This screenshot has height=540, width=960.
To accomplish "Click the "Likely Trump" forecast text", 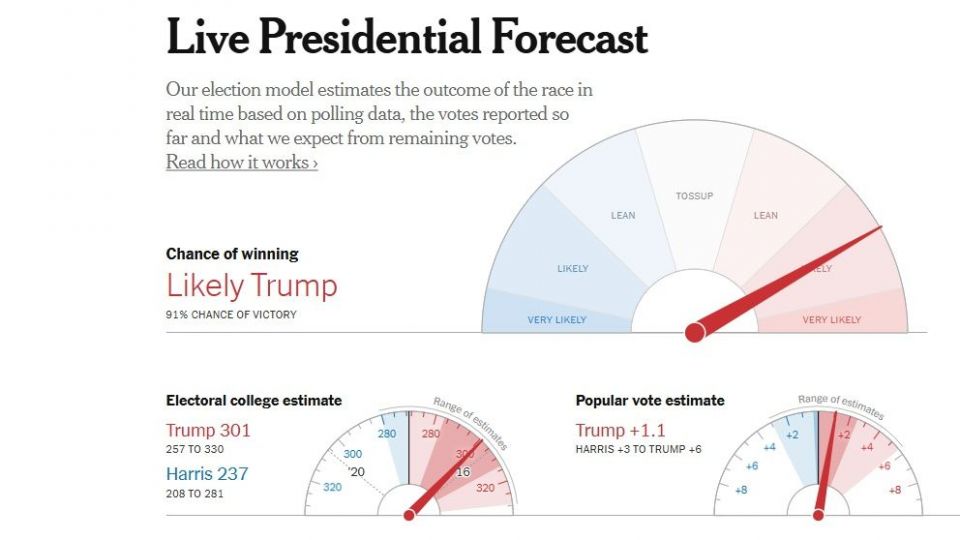I will tap(251, 286).
